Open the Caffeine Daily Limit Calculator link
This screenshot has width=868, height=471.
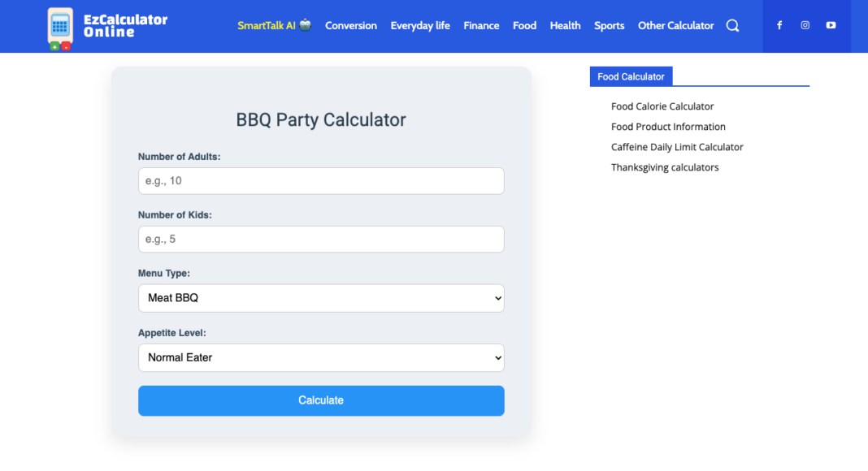coord(677,147)
